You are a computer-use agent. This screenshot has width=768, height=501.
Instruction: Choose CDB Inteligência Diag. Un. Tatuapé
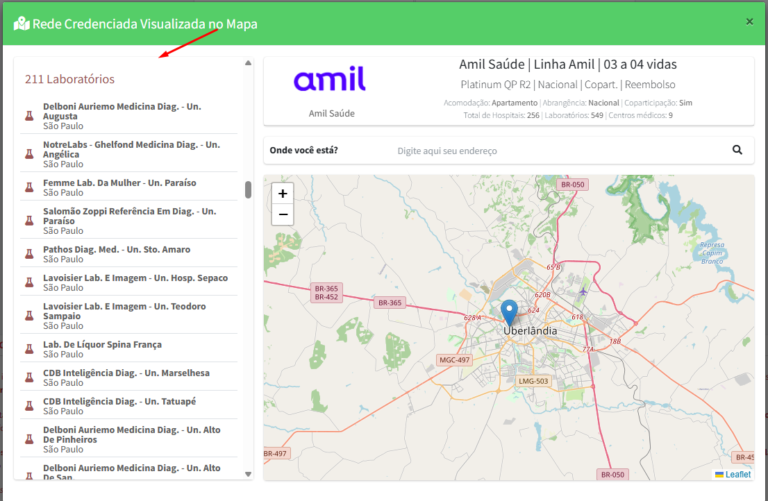(129, 406)
